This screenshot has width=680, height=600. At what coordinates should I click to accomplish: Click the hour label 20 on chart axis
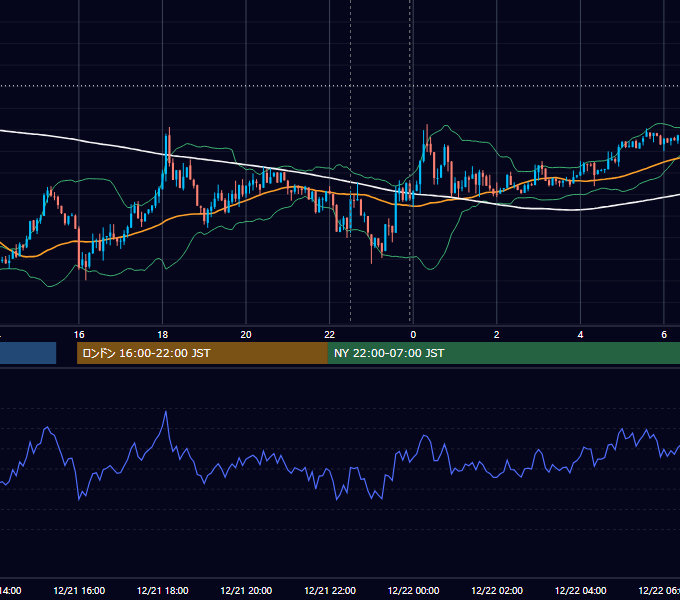pyautogui.click(x=246, y=335)
